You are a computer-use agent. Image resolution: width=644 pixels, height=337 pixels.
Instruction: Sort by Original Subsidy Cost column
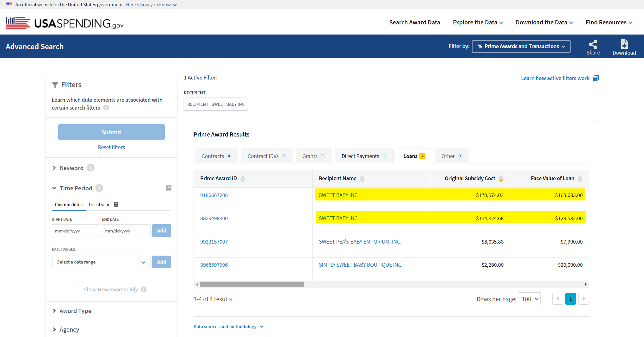501,179
